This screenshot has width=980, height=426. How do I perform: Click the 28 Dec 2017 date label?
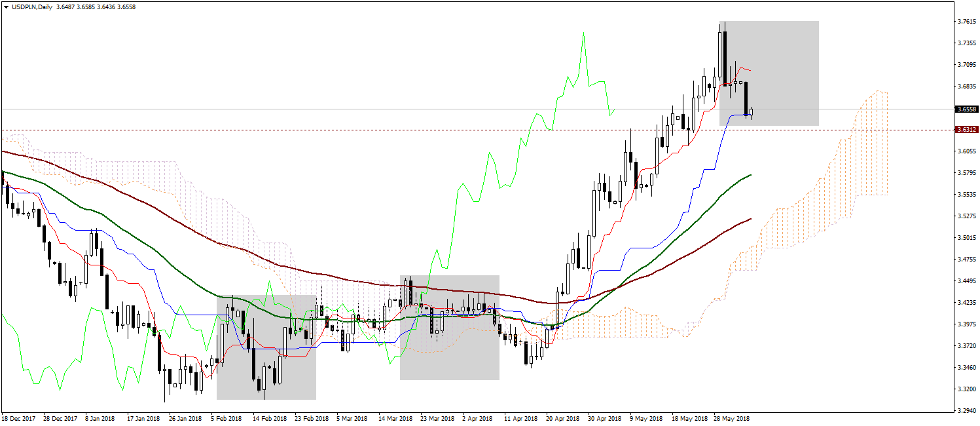(60, 418)
